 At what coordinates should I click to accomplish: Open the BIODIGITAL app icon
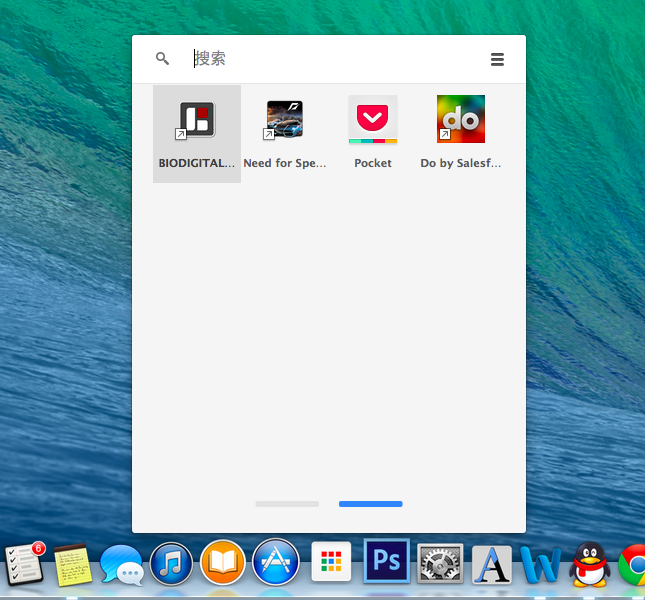pos(197,120)
